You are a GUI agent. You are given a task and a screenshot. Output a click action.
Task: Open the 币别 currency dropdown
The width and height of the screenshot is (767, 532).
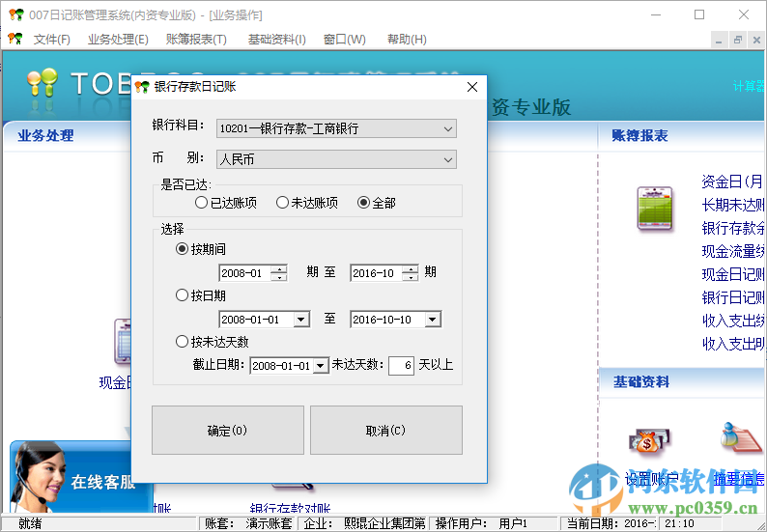point(447,160)
